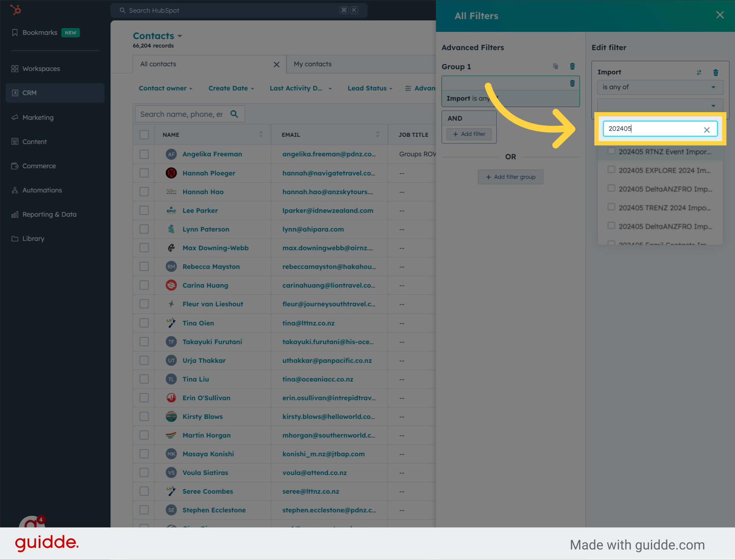Open the 'is any of' operator dropdown
The image size is (735, 560).
(x=660, y=87)
